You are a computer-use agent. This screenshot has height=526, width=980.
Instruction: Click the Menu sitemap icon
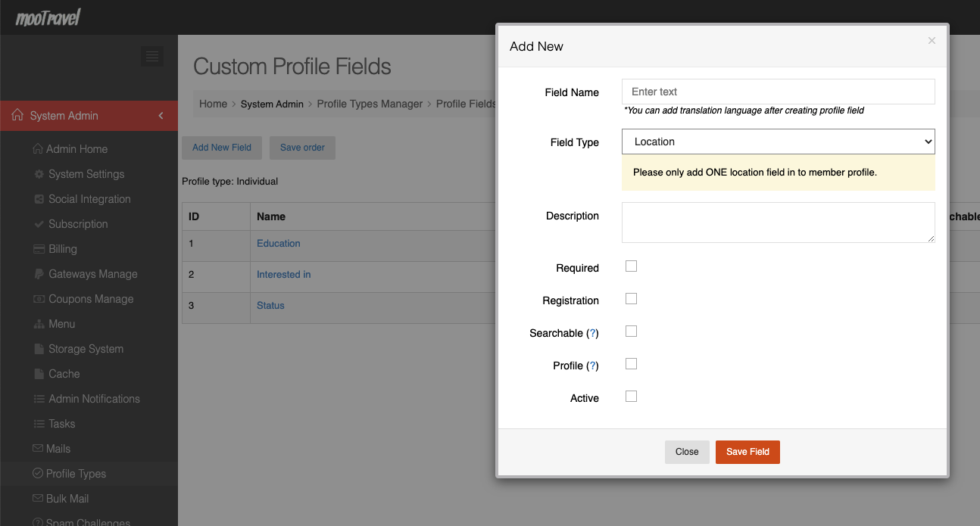coord(39,324)
